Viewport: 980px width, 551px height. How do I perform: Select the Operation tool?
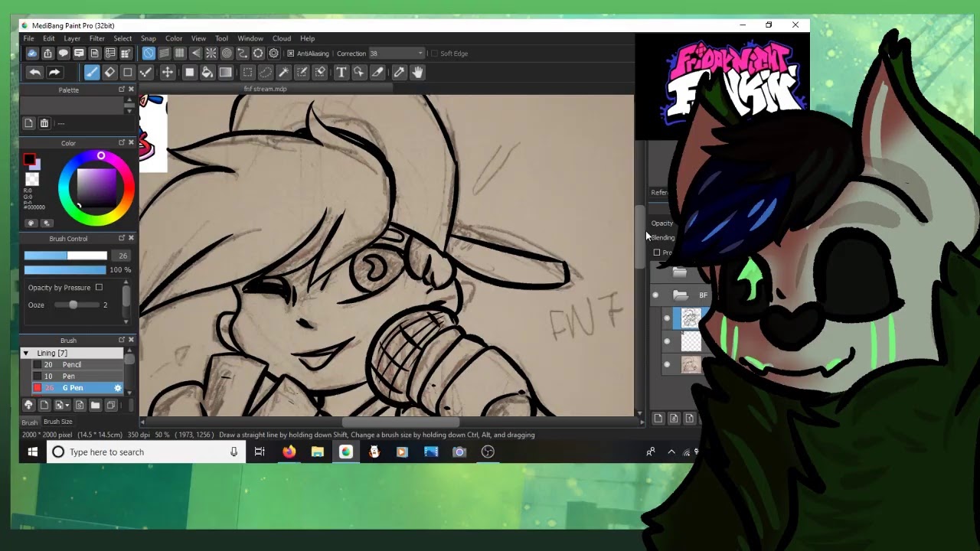pos(358,72)
